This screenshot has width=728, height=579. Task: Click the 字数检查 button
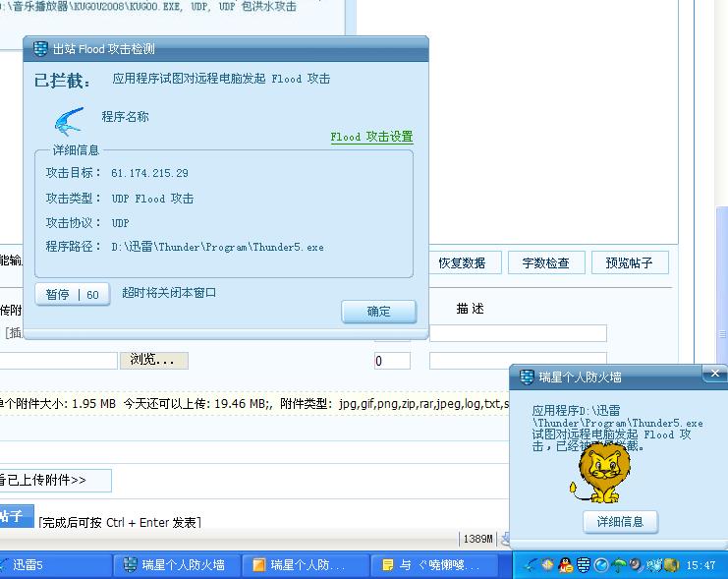(x=546, y=263)
